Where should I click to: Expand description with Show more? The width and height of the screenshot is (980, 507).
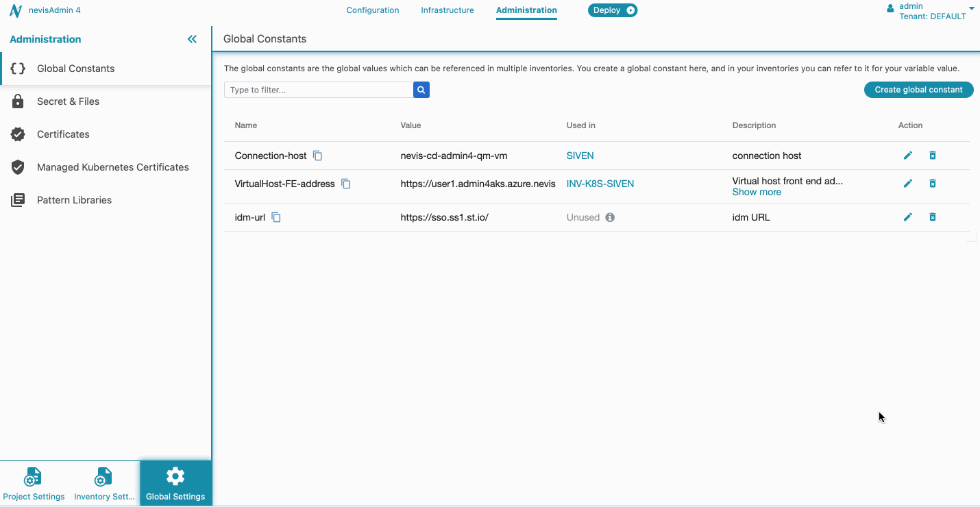click(757, 193)
